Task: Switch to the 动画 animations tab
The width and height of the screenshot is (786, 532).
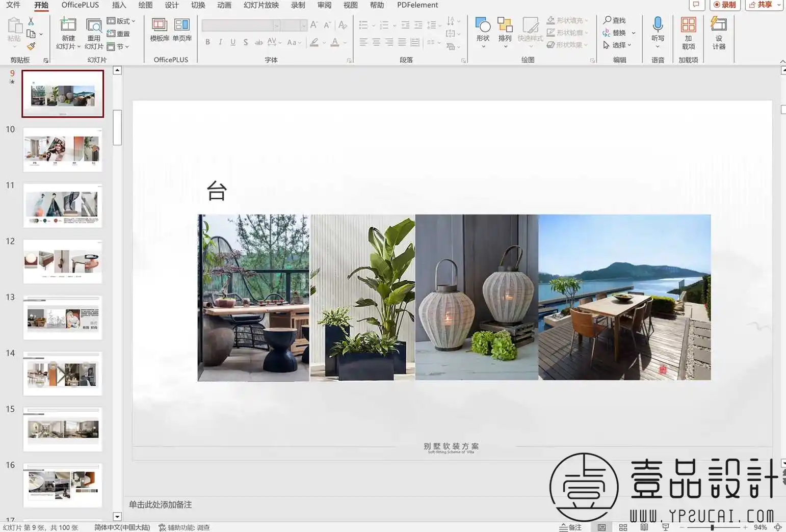Action: pyautogui.click(x=224, y=5)
